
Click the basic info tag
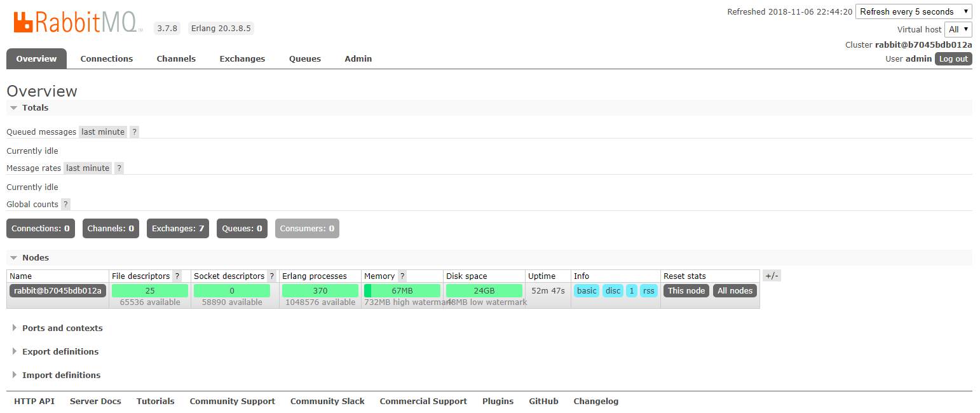click(587, 291)
